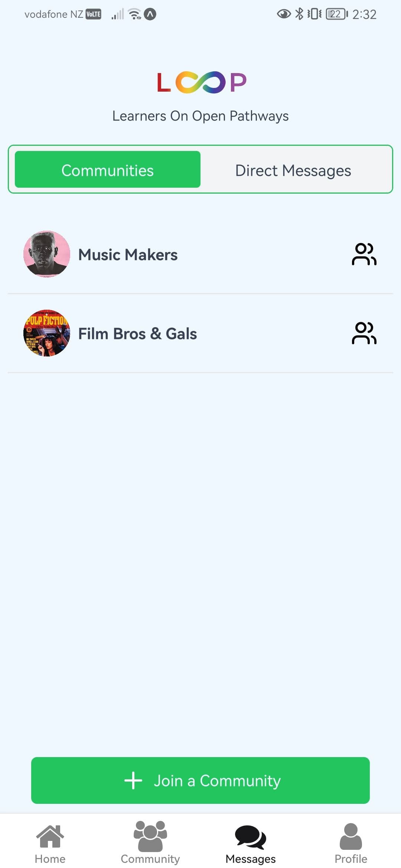Tap the eye comfort status icon
This screenshot has height=868, width=401.
point(284,14)
